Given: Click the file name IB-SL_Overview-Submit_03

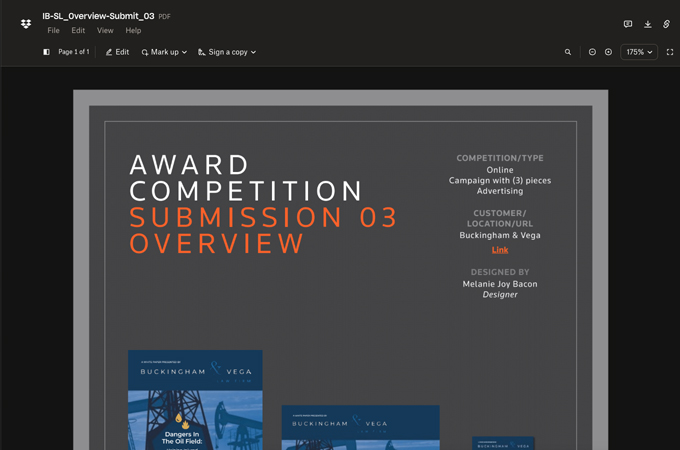Looking at the screenshot, I should 98,16.
